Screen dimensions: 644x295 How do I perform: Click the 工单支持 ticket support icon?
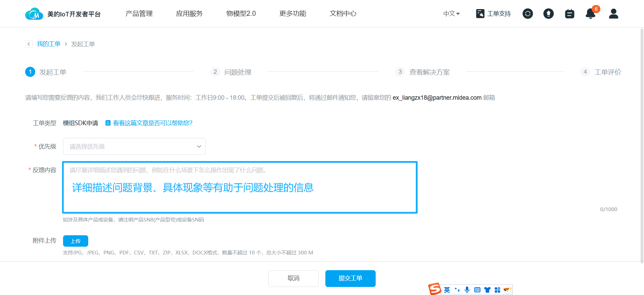(480, 14)
